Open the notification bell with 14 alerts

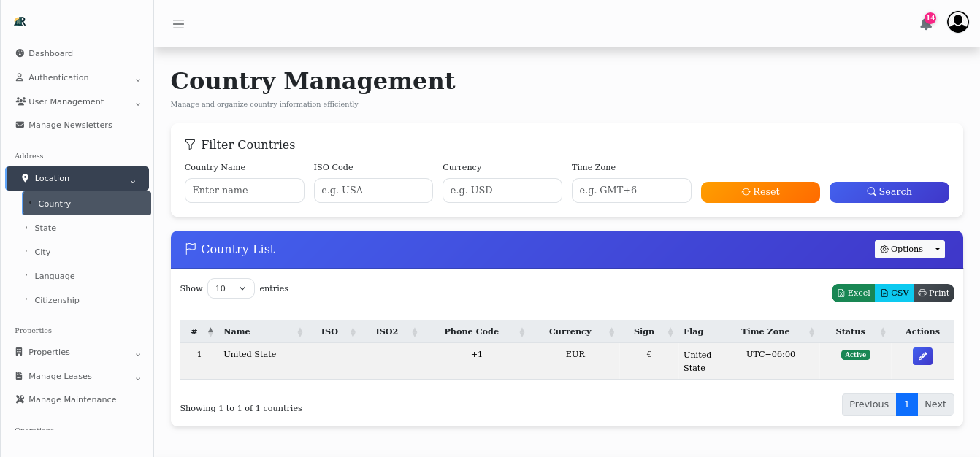(x=925, y=24)
